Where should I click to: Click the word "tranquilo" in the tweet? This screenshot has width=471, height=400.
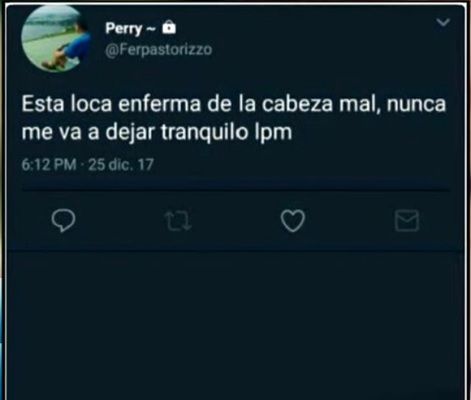click(x=205, y=133)
